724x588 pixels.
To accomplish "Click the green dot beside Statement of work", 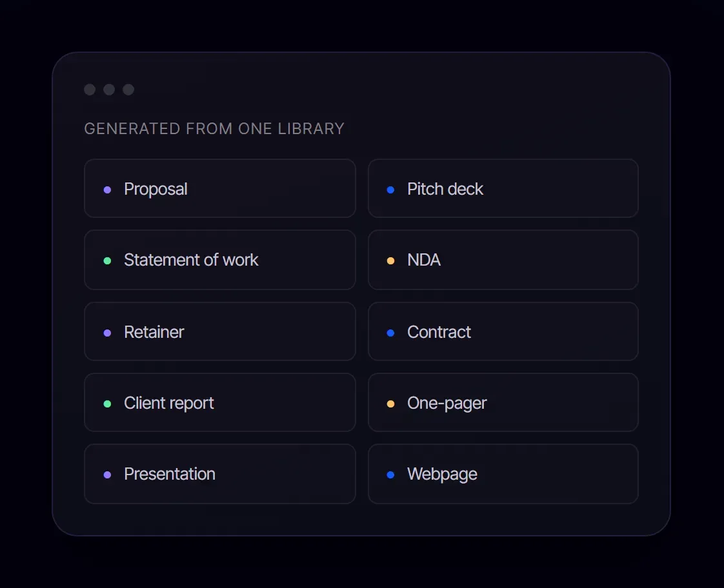I will coord(107,260).
